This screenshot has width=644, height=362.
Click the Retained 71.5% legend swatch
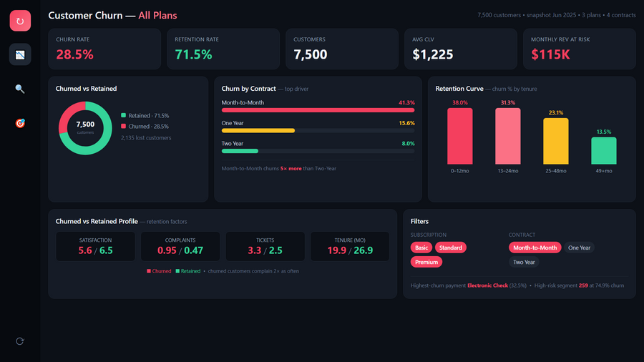tap(123, 115)
